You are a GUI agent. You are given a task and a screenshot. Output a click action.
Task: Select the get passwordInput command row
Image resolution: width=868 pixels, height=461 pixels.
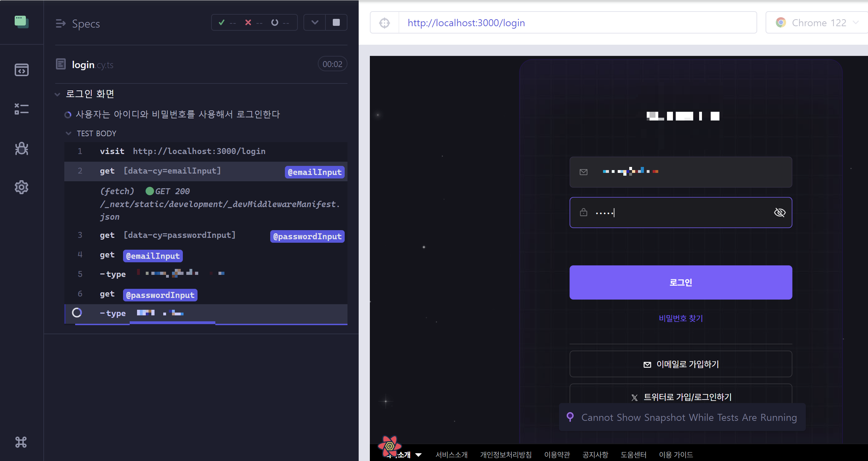pos(168,235)
